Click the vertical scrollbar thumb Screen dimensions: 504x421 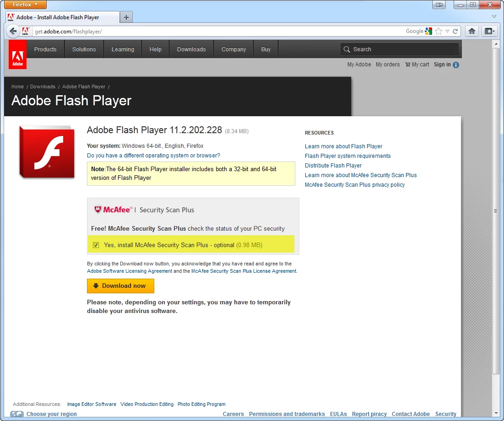click(x=496, y=211)
